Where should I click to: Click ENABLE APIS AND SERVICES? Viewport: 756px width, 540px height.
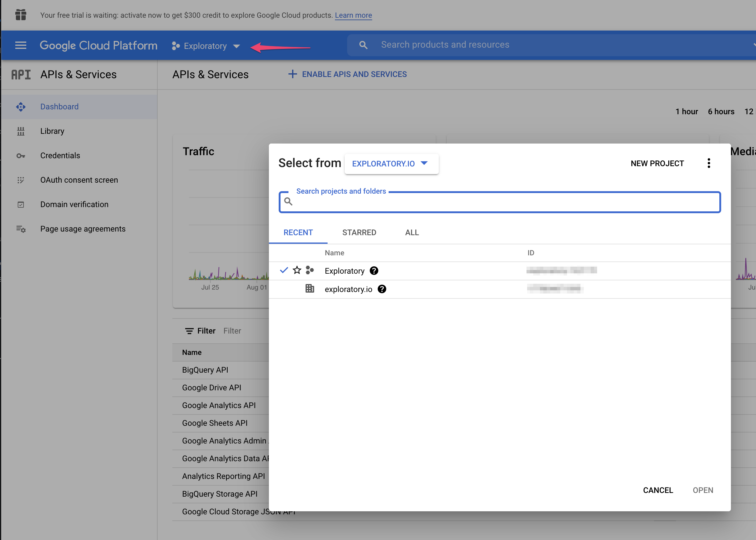347,74
